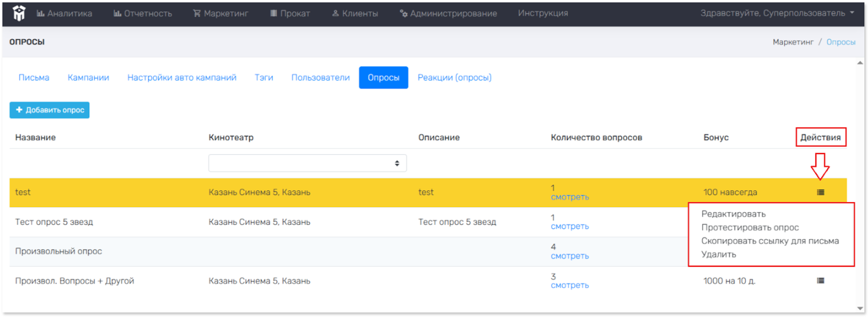Viewport: 868px width, 317px height.
Task: Click the app logo icon in the navbar
Action: [18, 13]
